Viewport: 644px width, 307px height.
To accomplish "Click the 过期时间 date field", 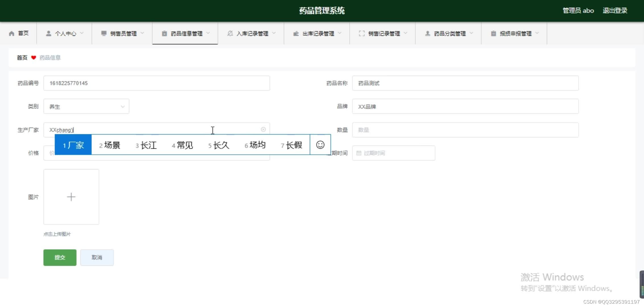I will coord(394,153).
